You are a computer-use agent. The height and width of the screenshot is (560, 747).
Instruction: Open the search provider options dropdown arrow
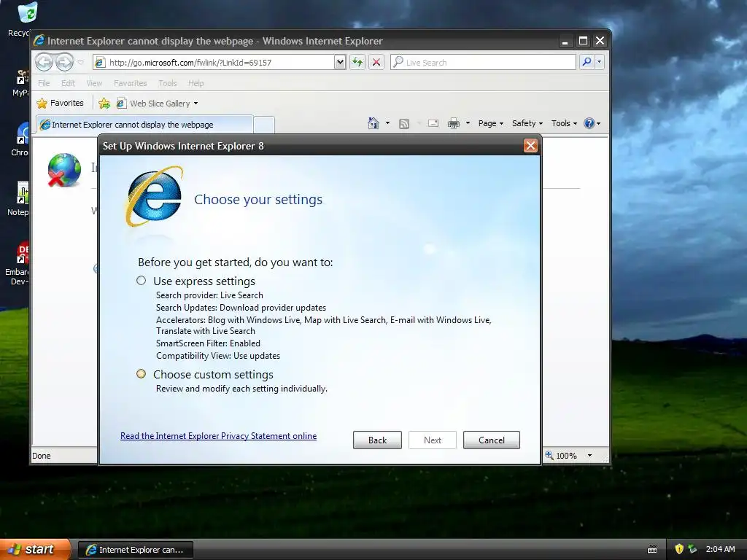click(600, 62)
